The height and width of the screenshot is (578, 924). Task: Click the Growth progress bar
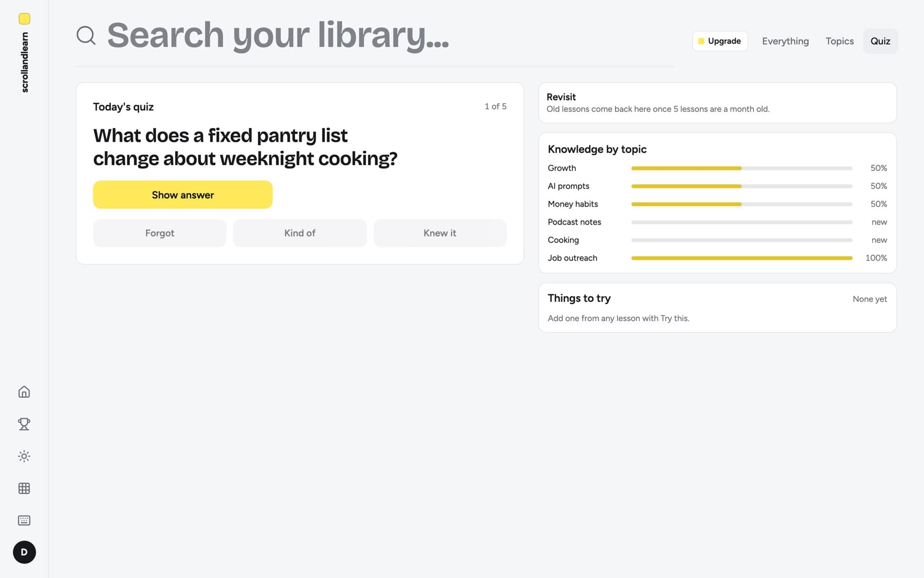point(742,168)
